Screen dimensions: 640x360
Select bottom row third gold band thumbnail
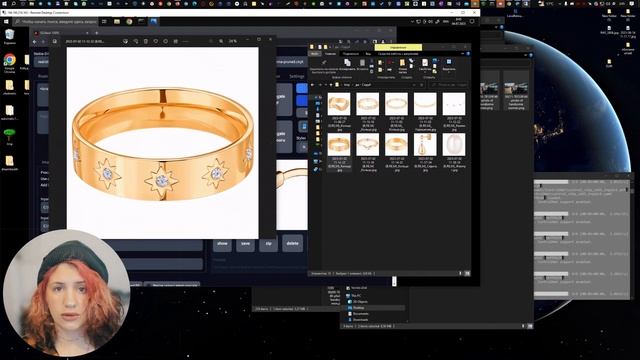coord(396,144)
